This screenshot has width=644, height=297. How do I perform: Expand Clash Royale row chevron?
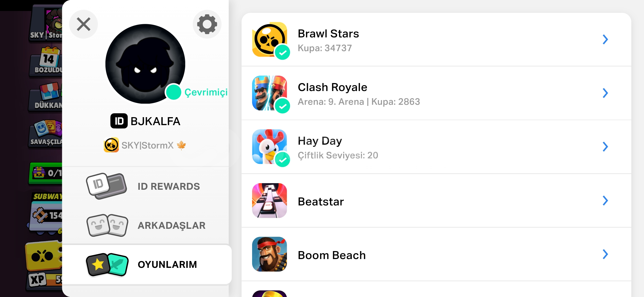click(605, 93)
